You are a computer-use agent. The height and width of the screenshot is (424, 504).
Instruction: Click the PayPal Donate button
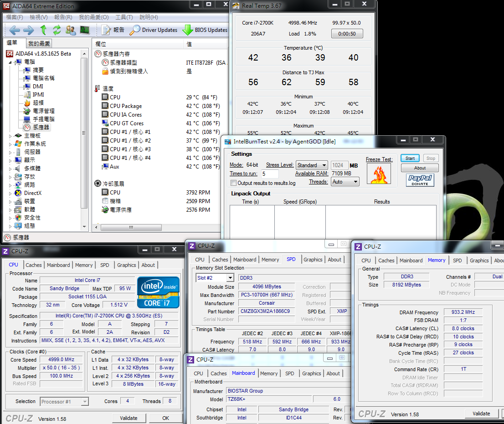[x=420, y=180]
